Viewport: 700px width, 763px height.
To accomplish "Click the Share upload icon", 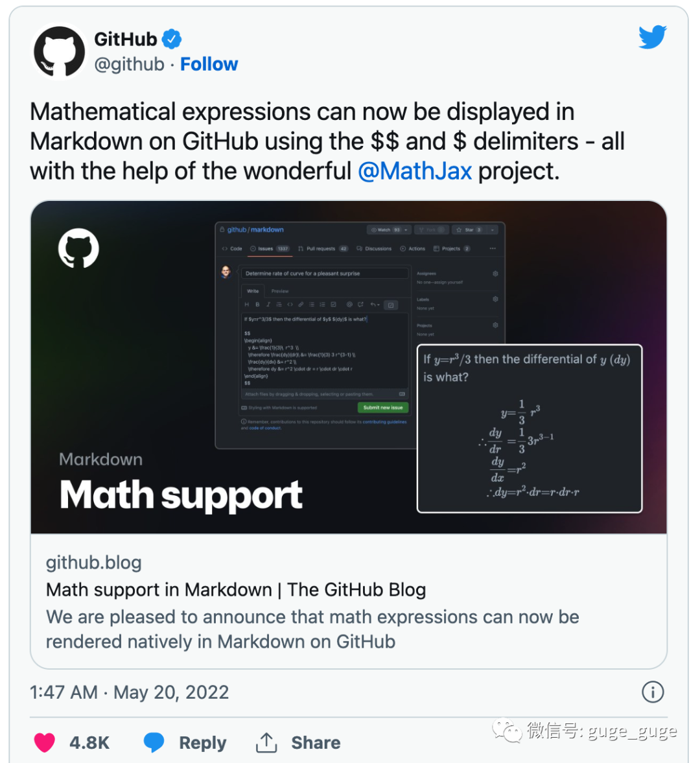I will pos(266,743).
